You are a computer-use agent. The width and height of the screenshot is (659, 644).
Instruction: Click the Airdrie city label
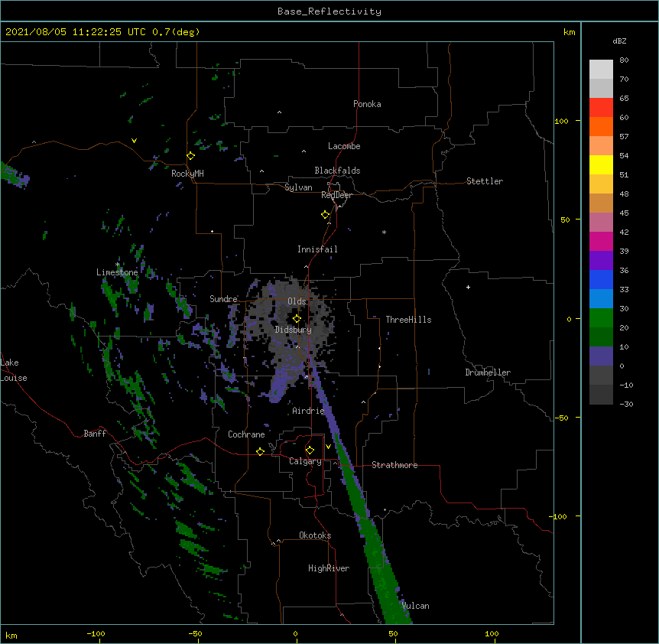point(308,411)
